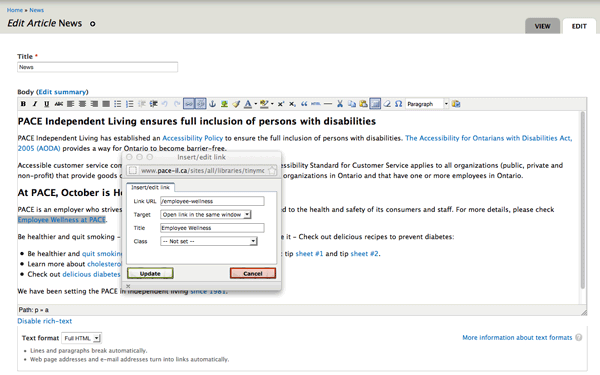Switch to the EDIT tab

tap(579, 26)
